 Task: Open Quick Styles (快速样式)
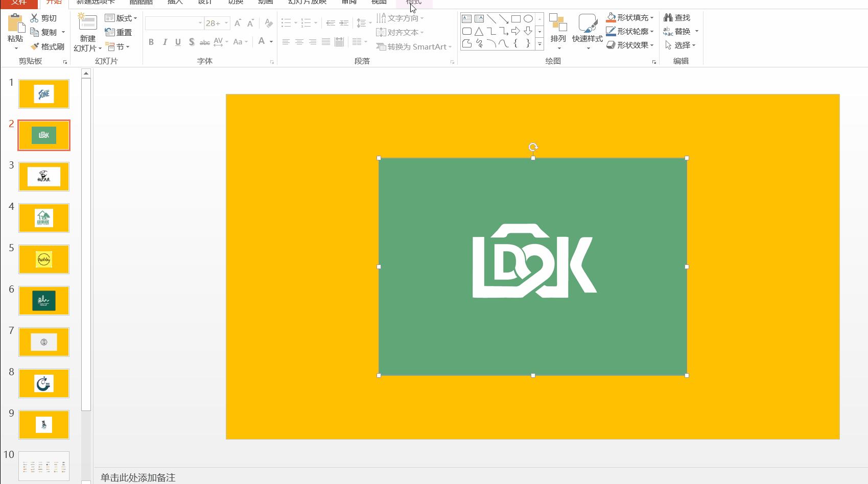(588, 32)
